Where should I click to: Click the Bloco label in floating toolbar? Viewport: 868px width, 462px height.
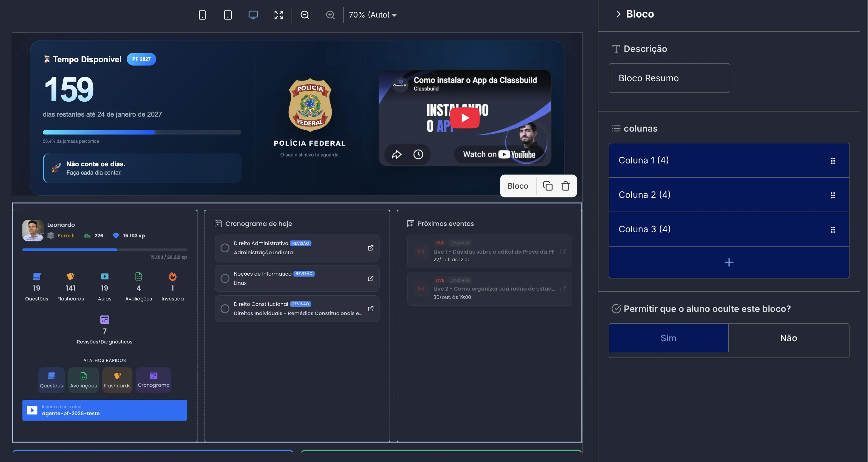517,186
